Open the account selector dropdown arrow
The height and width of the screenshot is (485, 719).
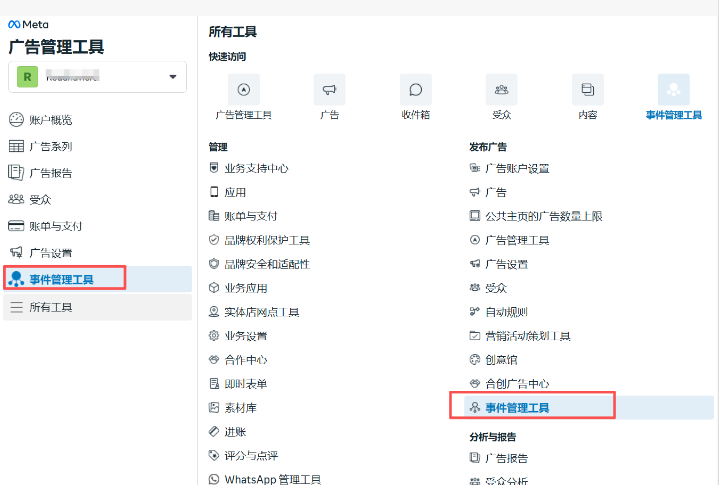(x=173, y=77)
